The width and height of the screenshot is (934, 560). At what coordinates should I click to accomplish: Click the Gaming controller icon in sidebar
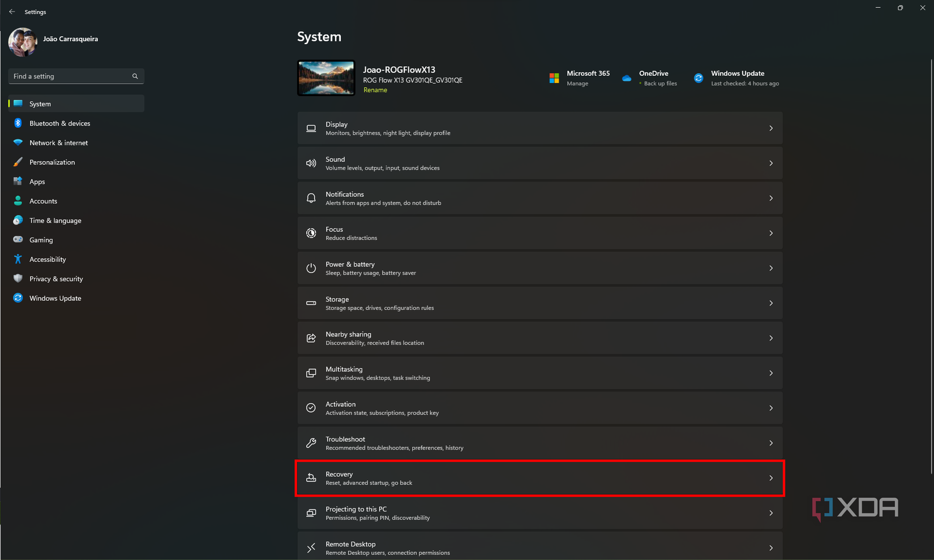tap(18, 240)
